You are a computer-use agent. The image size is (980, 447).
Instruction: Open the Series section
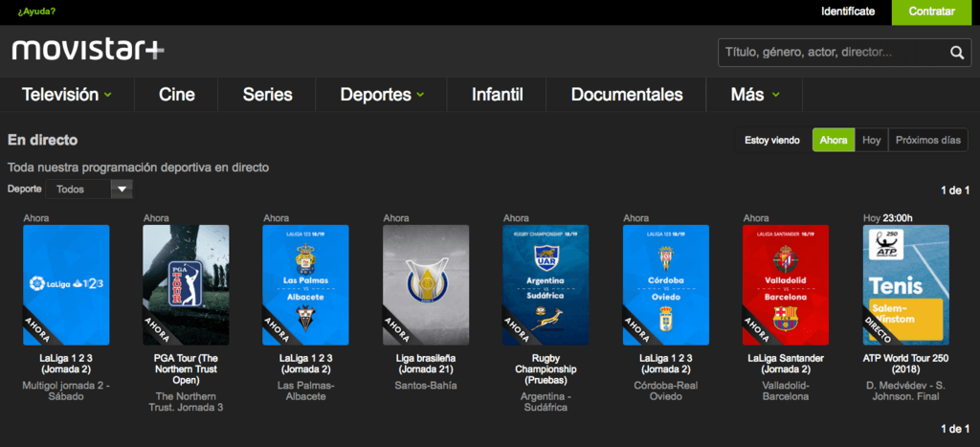point(267,95)
